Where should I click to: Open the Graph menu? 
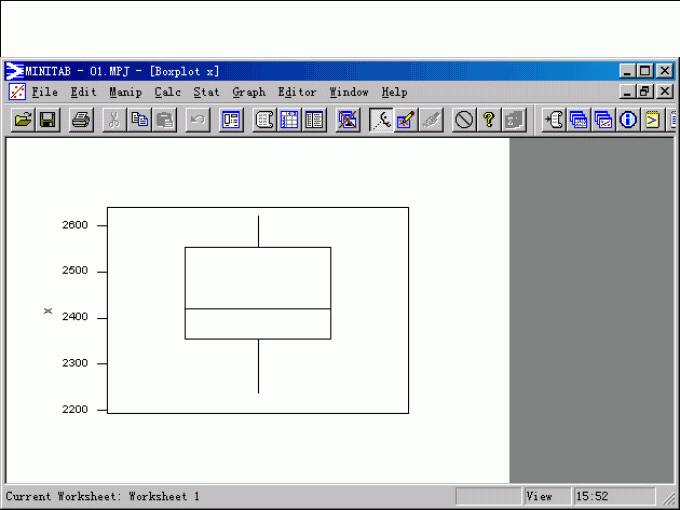click(x=249, y=92)
